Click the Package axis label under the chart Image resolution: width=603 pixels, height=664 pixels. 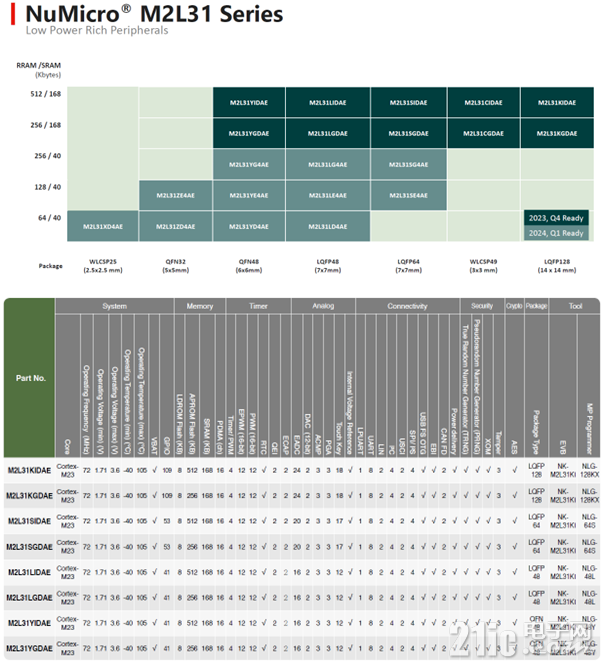51,266
